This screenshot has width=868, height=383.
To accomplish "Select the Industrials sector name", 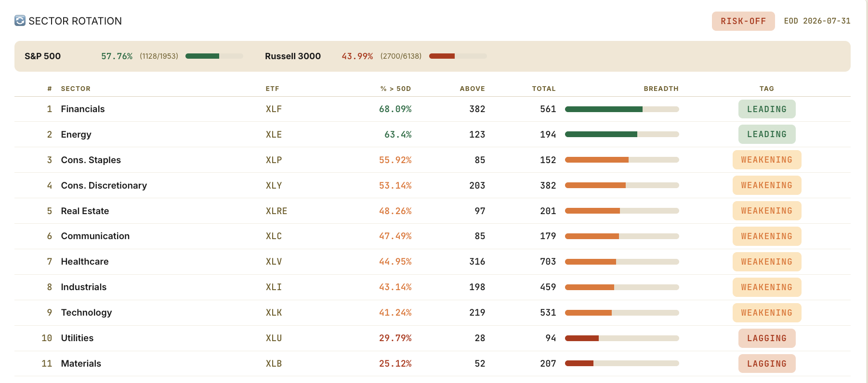I will coord(84,287).
